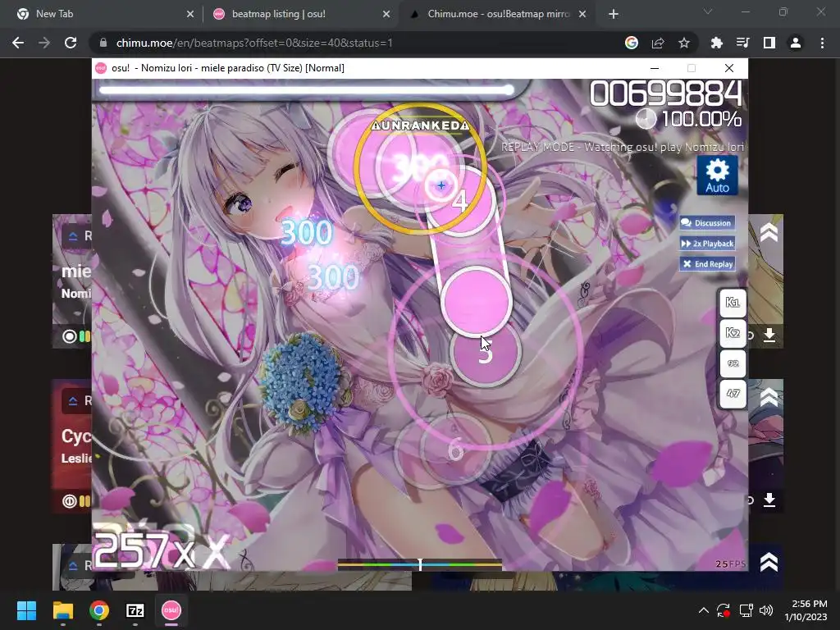This screenshot has width=840, height=630.
Task: Download the first beatmap behind osu! window
Action: coord(769,335)
